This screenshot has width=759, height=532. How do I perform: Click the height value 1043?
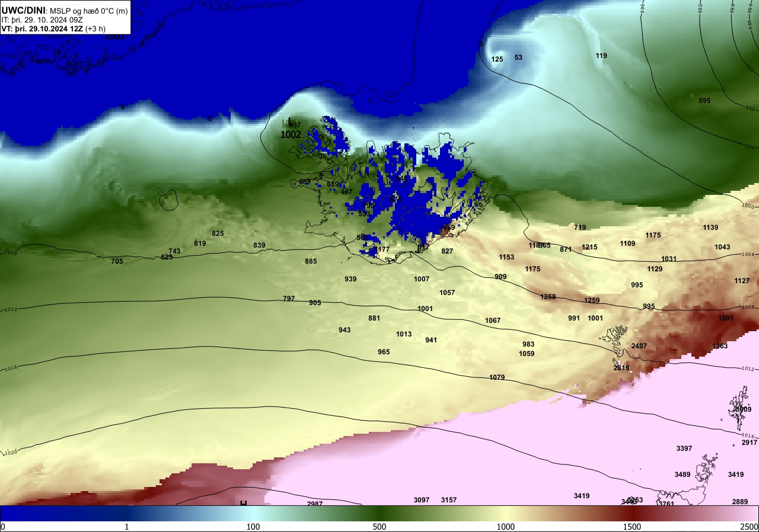(x=722, y=247)
